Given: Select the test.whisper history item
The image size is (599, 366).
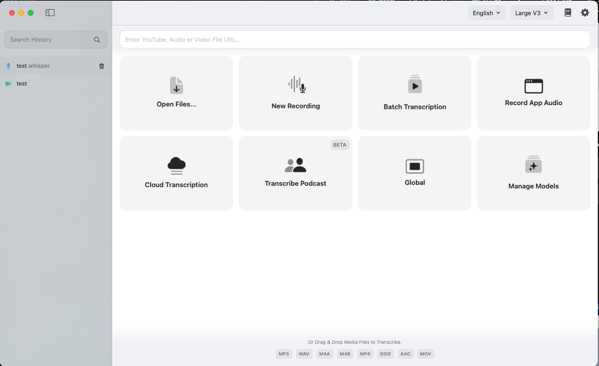Looking at the screenshot, I should tap(56, 66).
